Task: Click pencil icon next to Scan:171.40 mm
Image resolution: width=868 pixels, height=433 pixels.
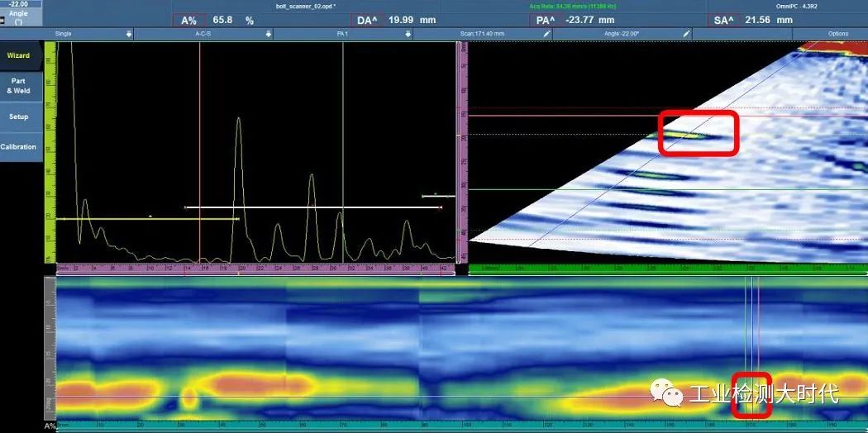Action: coord(546,34)
